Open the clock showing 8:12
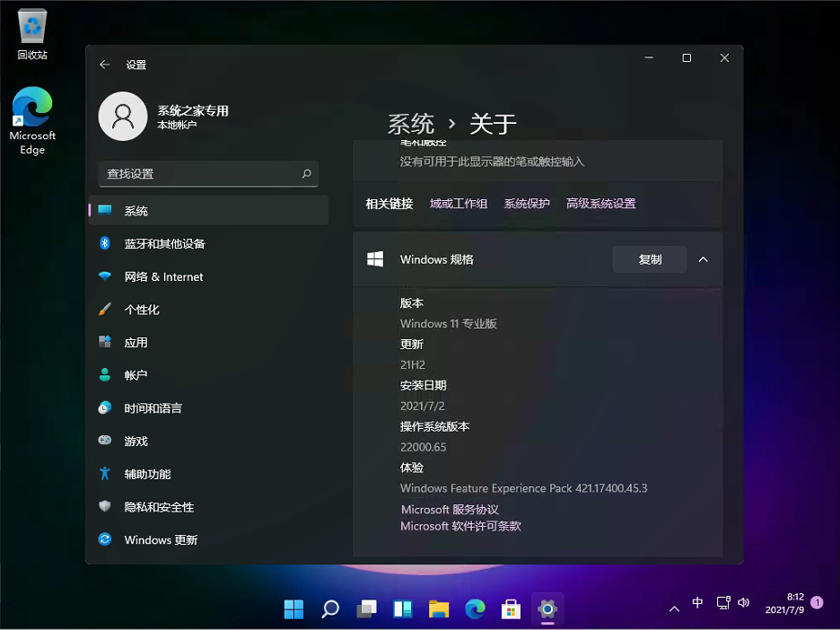 (784, 603)
